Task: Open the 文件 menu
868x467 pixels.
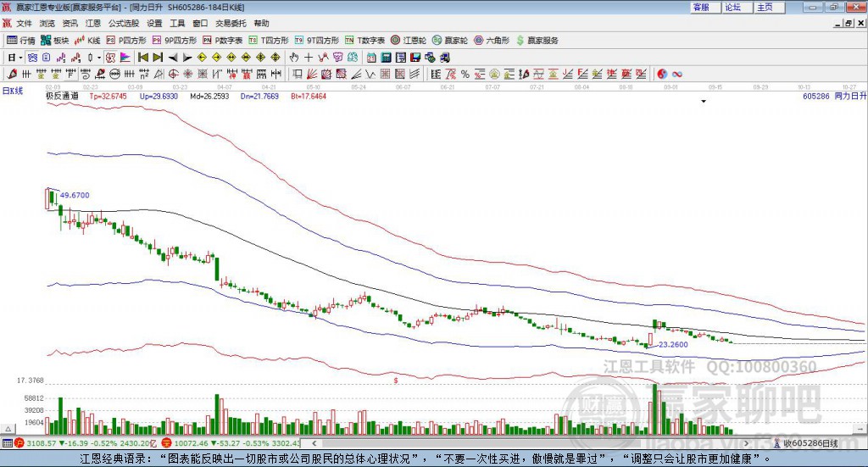Action: click(x=24, y=23)
